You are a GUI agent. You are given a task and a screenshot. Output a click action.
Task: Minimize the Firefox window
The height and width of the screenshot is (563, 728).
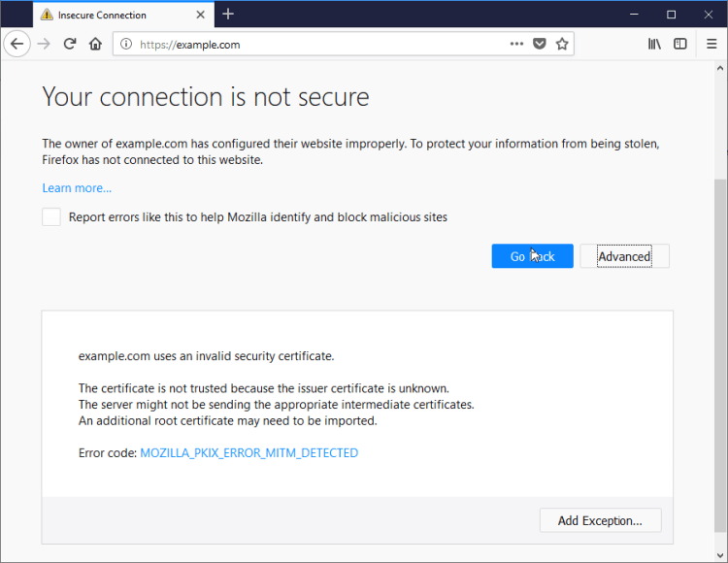(634, 15)
